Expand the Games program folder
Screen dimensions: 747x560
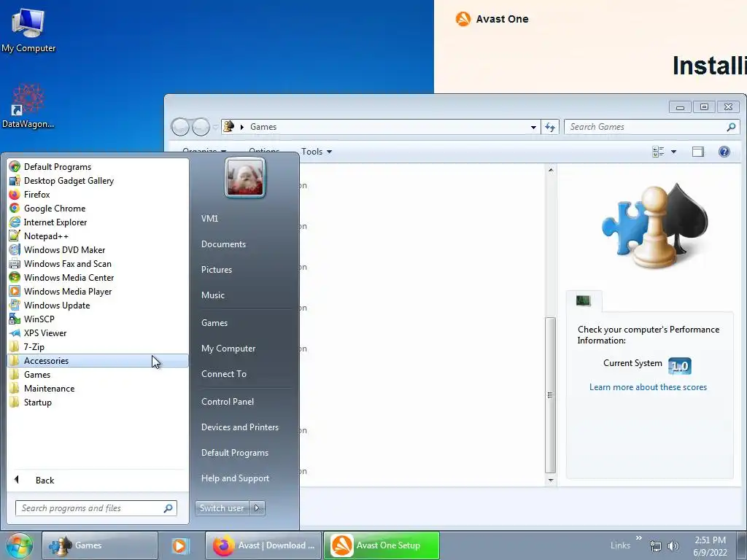tap(98, 374)
